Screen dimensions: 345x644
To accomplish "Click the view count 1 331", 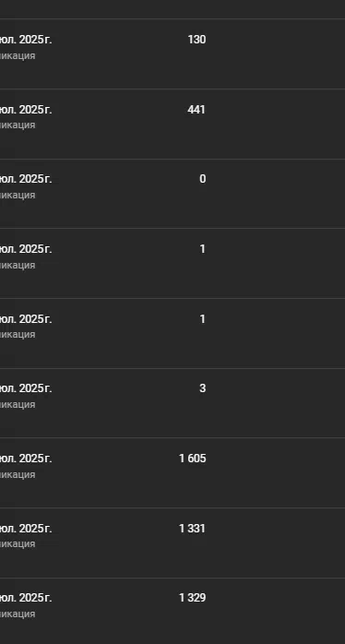I will 192,528.
